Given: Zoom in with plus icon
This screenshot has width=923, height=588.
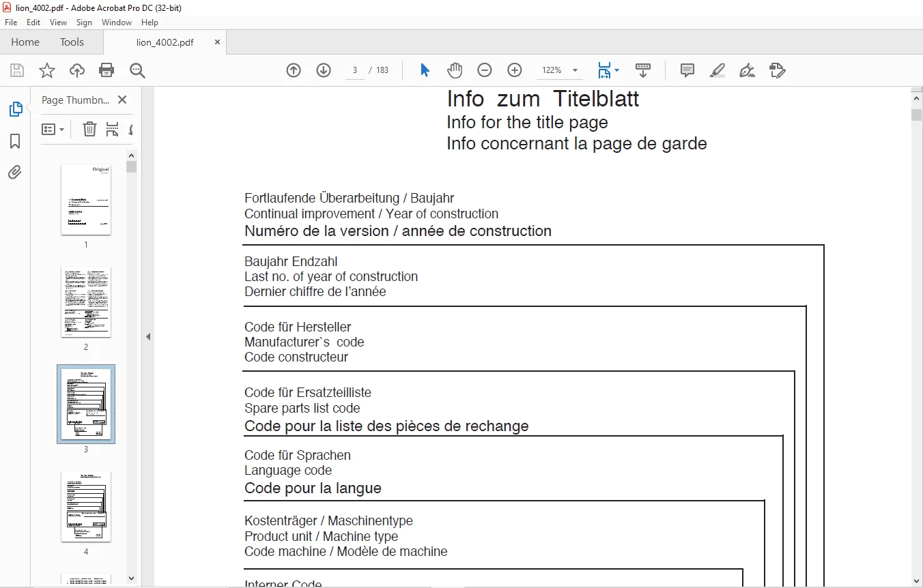Looking at the screenshot, I should click(x=515, y=70).
